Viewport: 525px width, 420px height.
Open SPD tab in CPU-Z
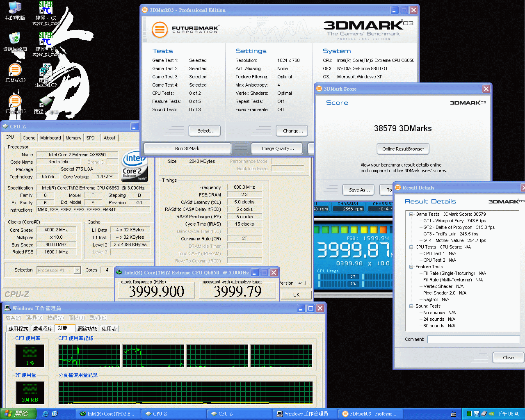point(91,138)
